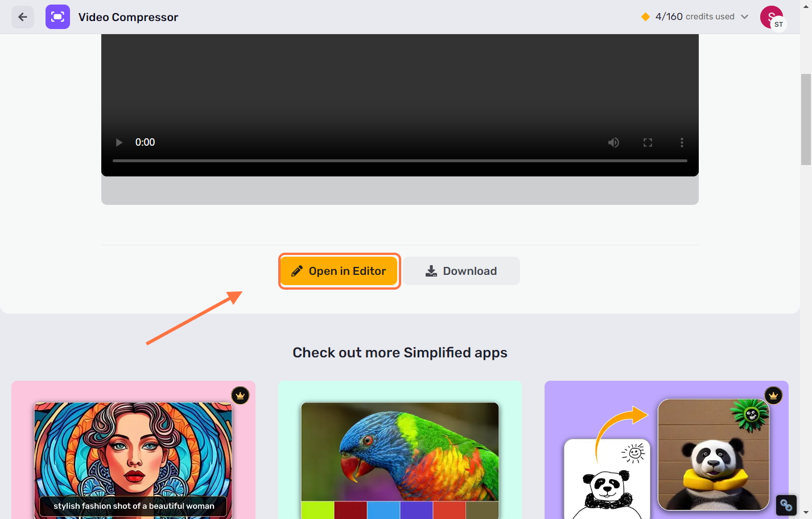Expand the credits used dropdown
Screen dimensions: 812x519
[744, 17]
